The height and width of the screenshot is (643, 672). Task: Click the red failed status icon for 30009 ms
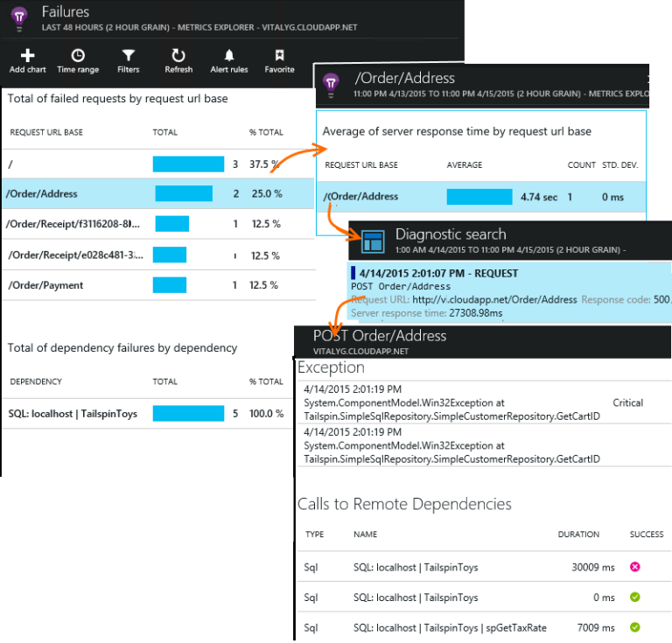coord(634,567)
